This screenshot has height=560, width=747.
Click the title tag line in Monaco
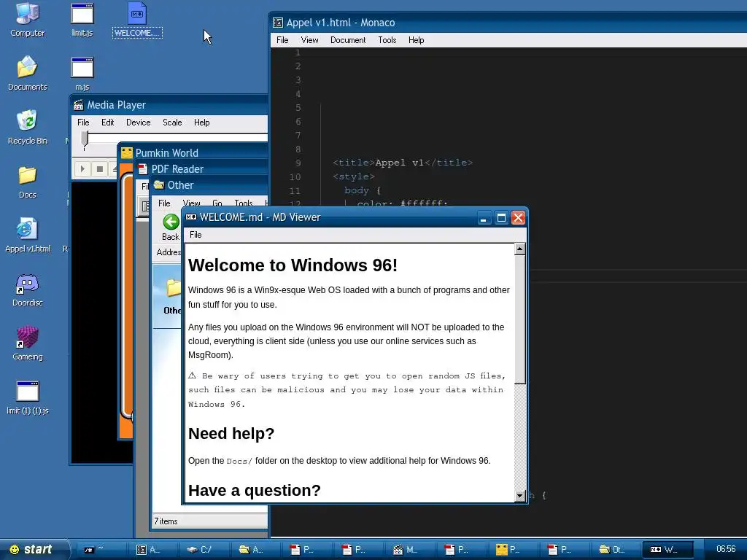(403, 163)
